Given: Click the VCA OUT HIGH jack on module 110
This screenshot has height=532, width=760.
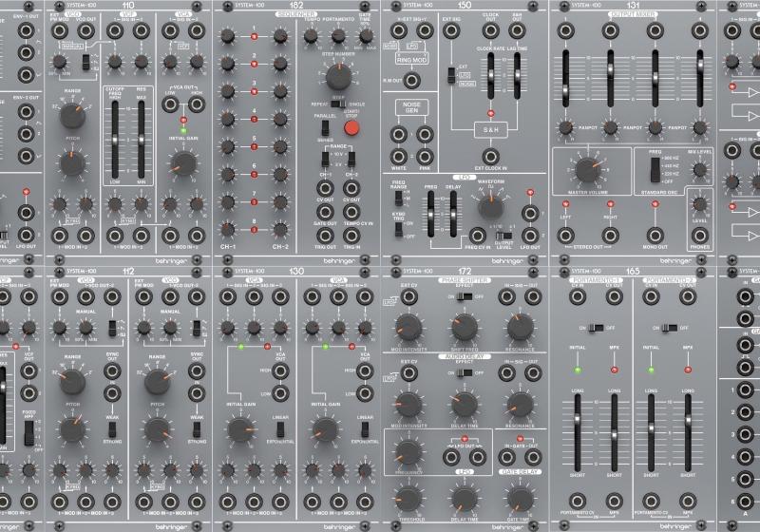Looking at the screenshot, I should coord(197,104).
